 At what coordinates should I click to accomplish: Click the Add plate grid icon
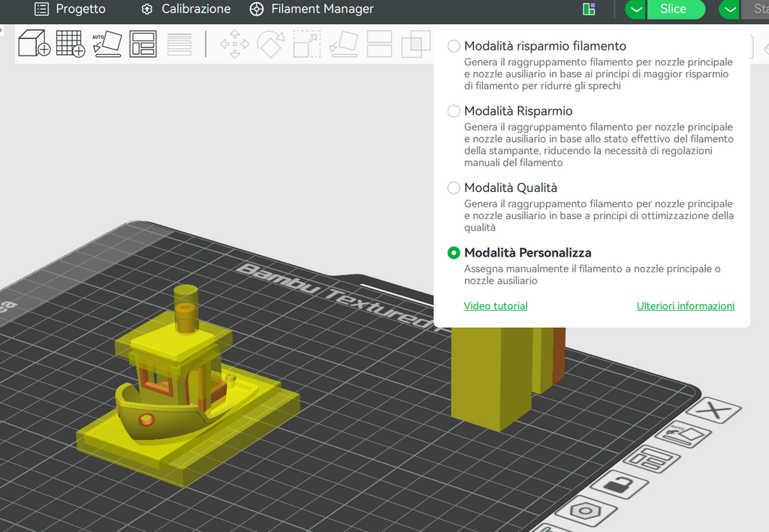point(71,43)
